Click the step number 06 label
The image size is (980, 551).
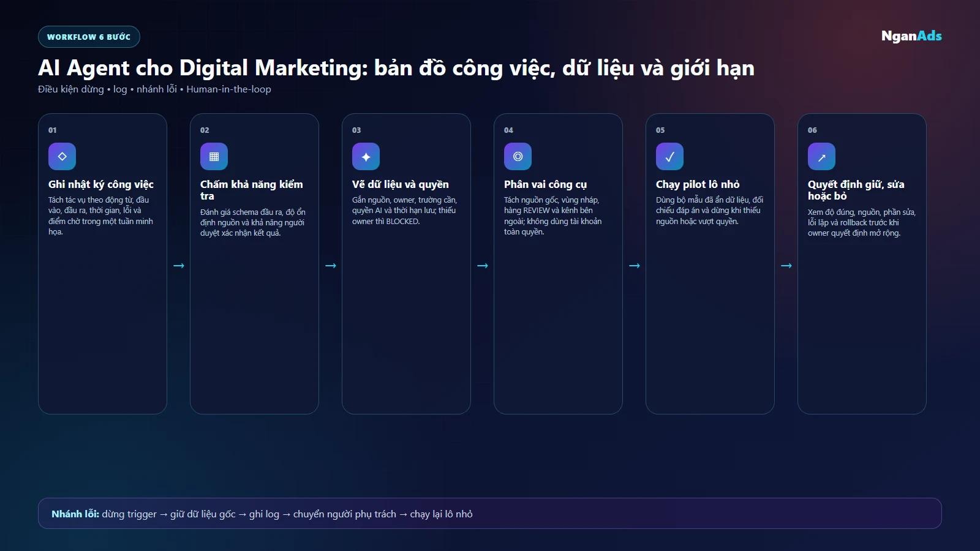click(812, 130)
